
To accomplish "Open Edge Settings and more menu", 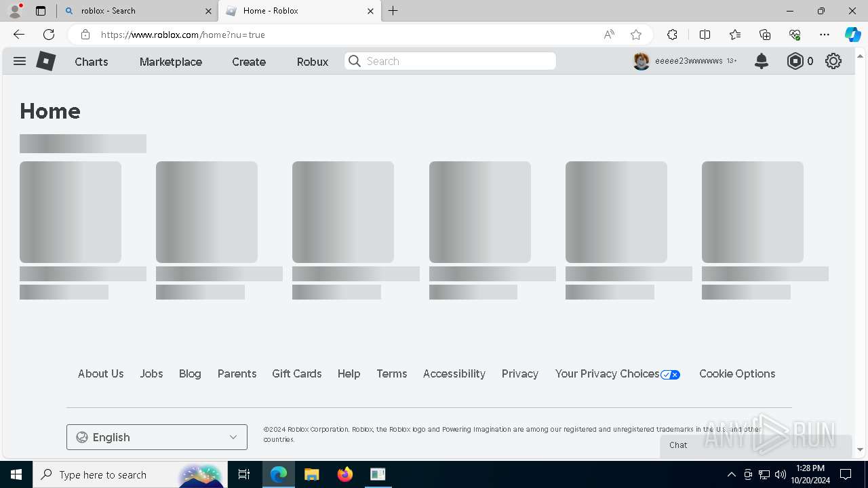I will [x=825, y=35].
